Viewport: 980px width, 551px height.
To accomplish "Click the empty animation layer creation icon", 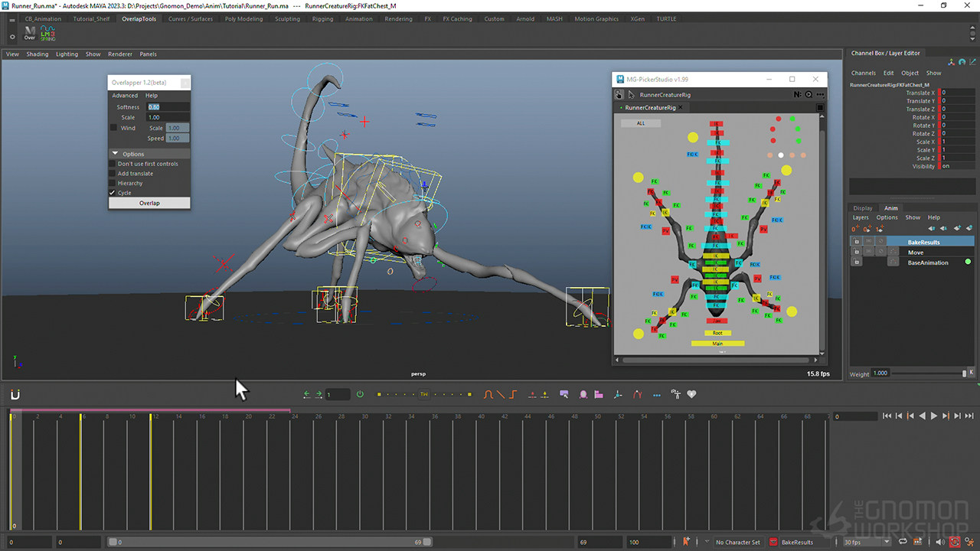I will coord(957,228).
